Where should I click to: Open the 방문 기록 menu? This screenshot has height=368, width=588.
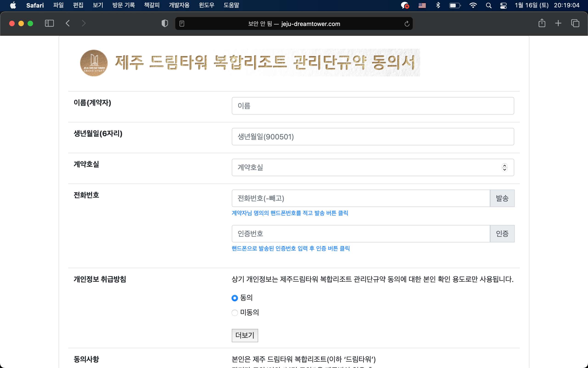pyautogui.click(x=123, y=5)
